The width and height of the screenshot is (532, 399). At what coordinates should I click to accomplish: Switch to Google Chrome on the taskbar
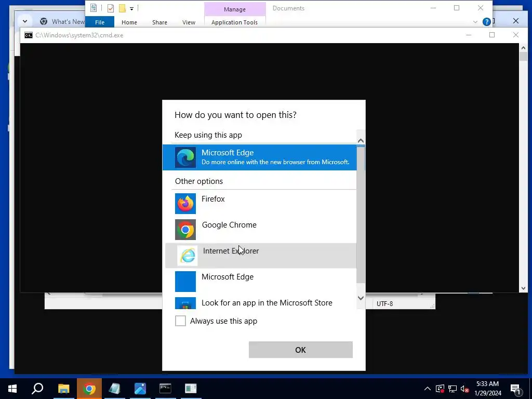(89, 389)
